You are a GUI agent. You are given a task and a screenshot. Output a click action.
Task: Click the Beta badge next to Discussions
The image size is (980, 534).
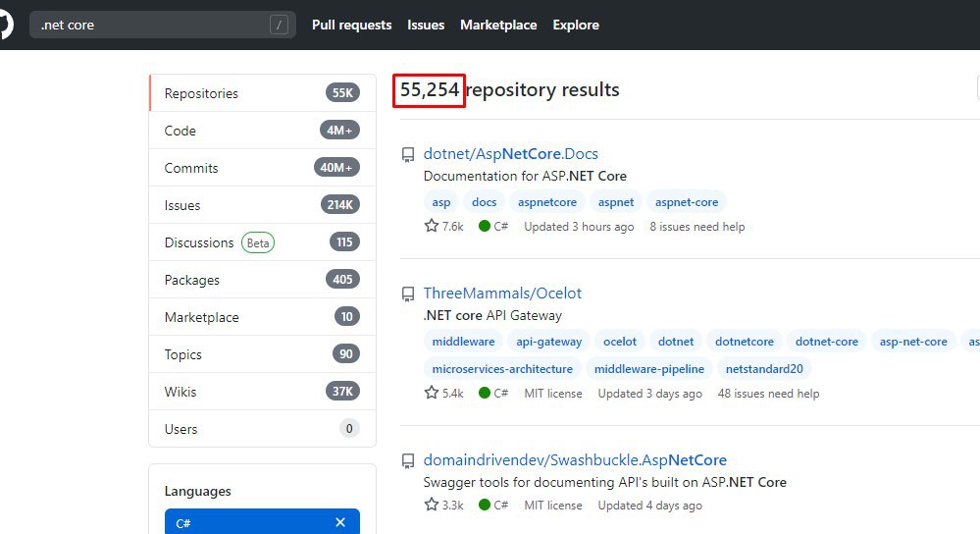pyautogui.click(x=257, y=242)
